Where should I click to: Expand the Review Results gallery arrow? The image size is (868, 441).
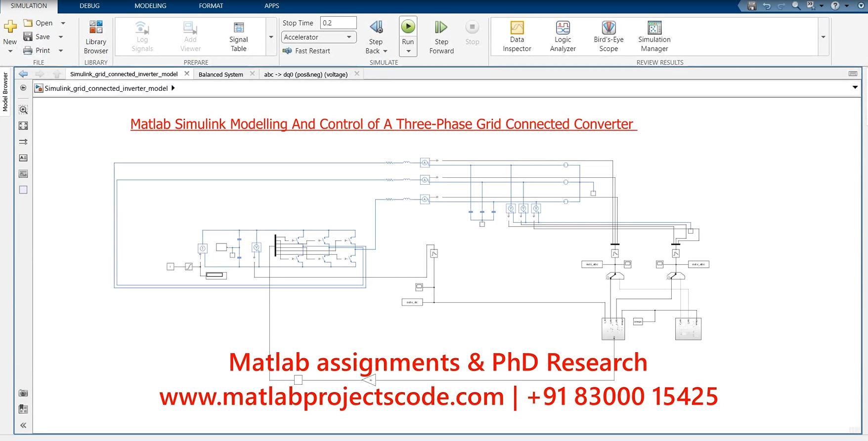(823, 37)
